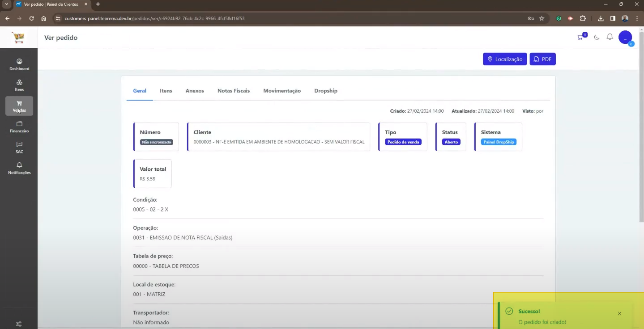
Task: Close the Ver pedido browser tab
Action: 86,4
